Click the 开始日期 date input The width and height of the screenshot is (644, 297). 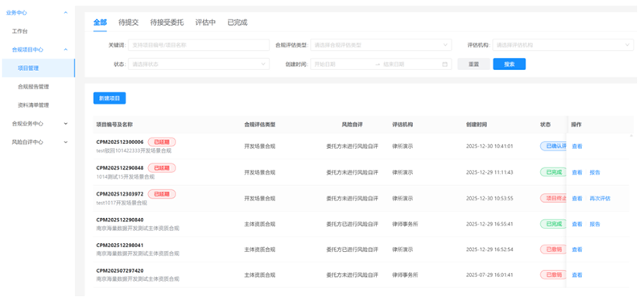click(x=342, y=64)
